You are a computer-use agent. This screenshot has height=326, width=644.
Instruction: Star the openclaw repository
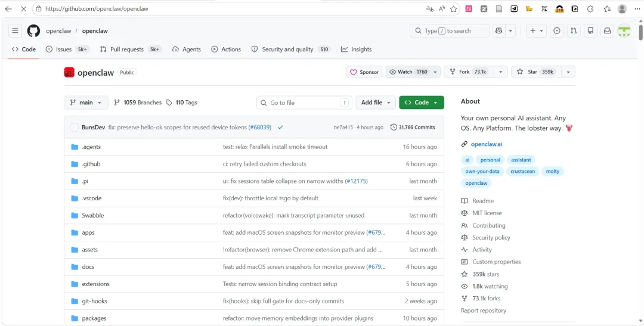click(536, 72)
